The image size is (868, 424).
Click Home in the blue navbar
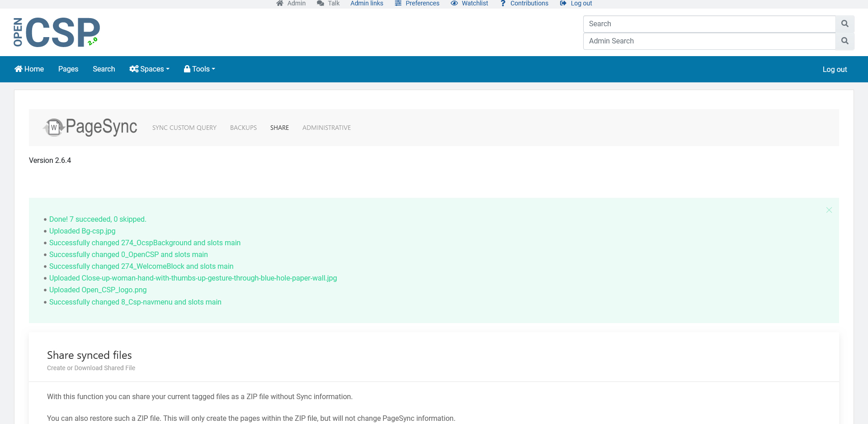(29, 69)
